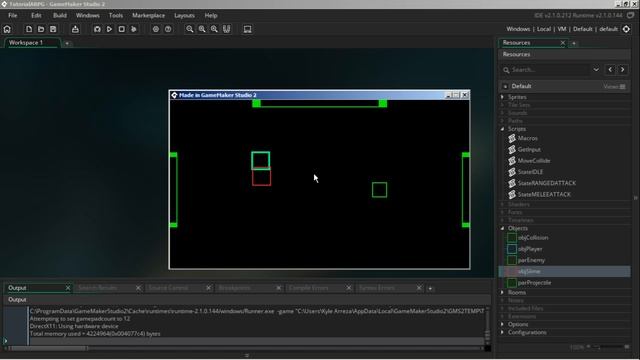
Task: Click the Debug bug icon
Action: click(x=97, y=29)
